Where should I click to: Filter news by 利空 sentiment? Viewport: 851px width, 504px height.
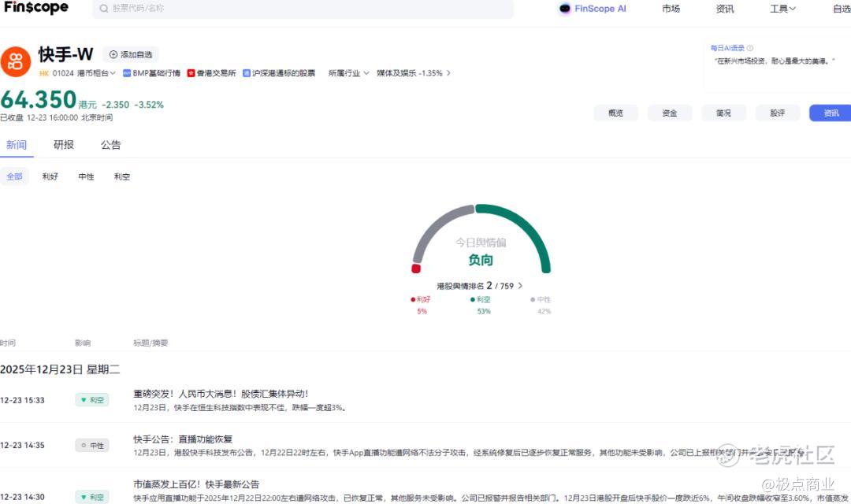click(122, 176)
